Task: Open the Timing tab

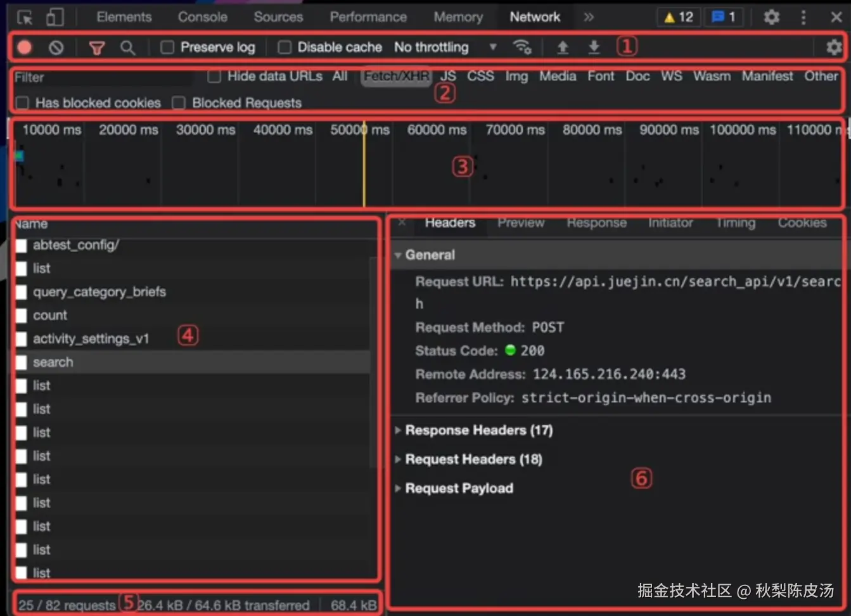Action: point(736,222)
